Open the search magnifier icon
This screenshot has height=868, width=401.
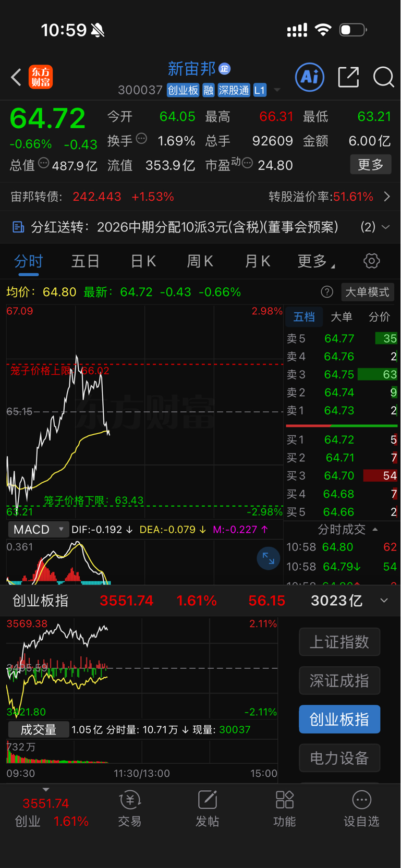(383, 77)
